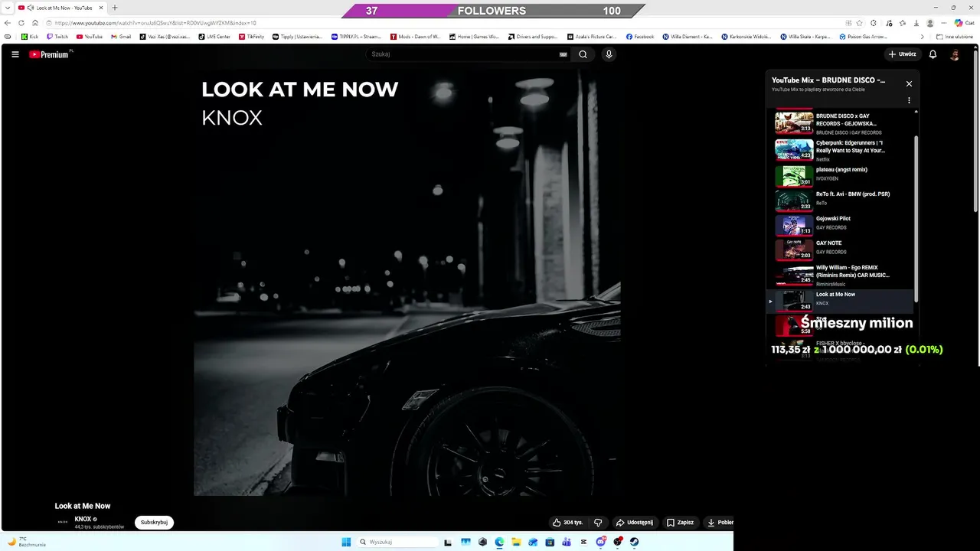This screenshot has width=980, height=551.
Task: Like the video (304 tys.)
Action: click(x=567, y=522)
